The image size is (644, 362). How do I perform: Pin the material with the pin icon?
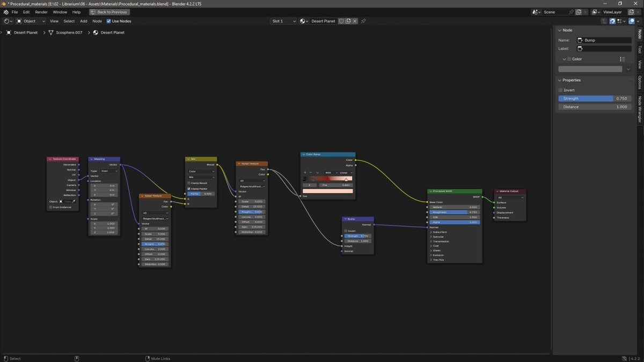tap(363, 21)
